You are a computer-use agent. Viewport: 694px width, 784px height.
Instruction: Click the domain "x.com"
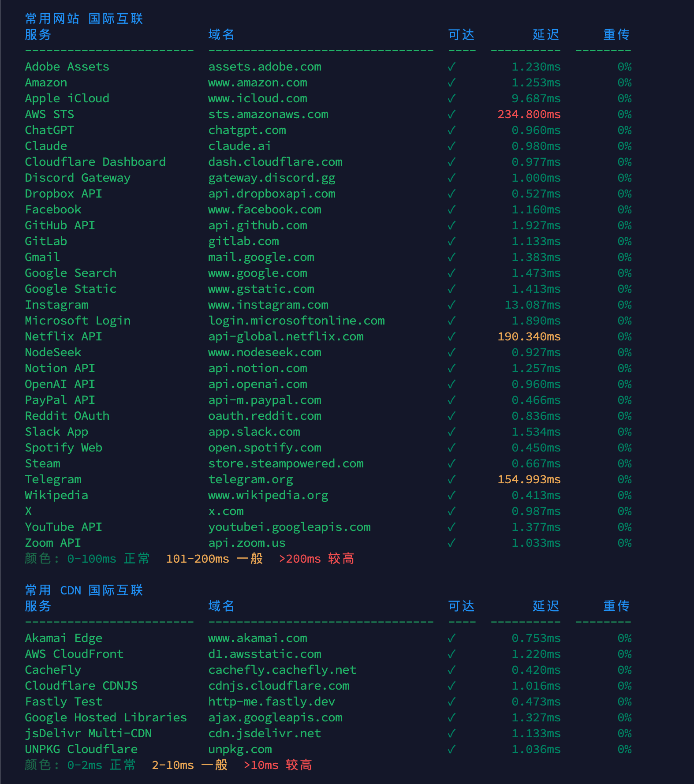click(x=226, y=511)
